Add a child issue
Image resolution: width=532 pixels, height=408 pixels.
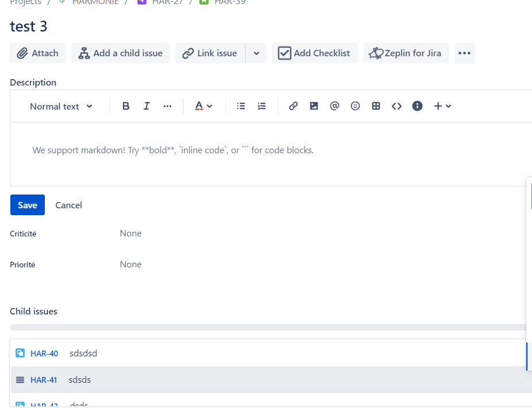click(121, 53)
